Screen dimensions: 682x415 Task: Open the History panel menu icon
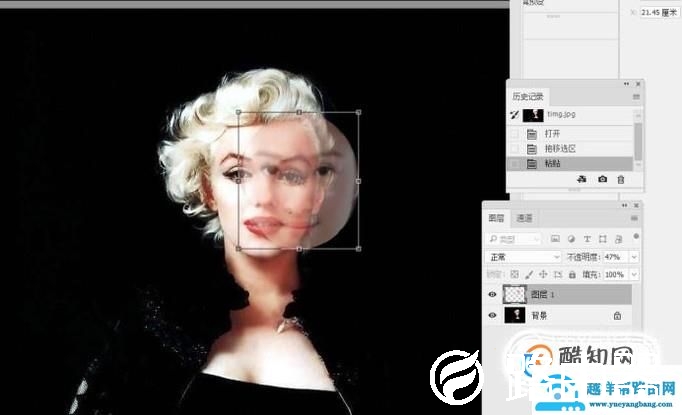(636, 97)
